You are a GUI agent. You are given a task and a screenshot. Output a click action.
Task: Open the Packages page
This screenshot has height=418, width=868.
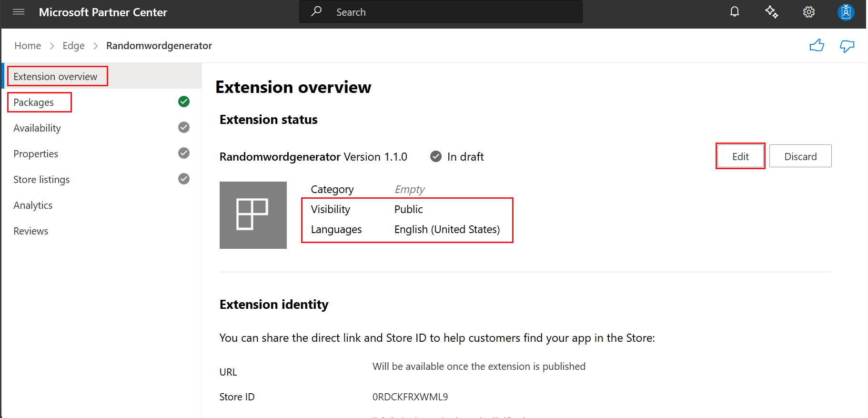pyautogui.click(x=34, y=102)
